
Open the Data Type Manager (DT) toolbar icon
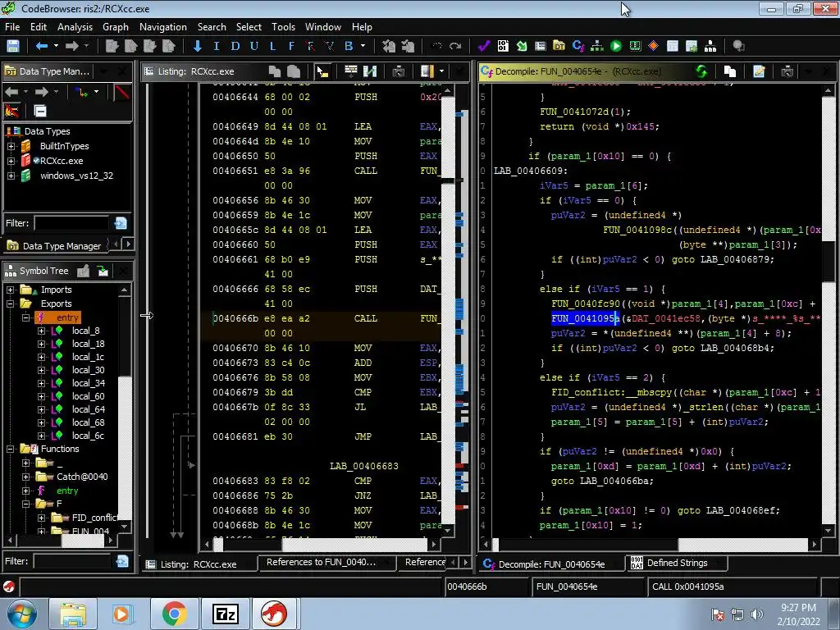click(x=559, y=46)
